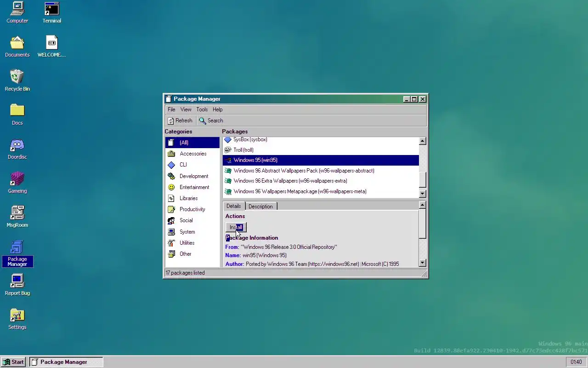Image resolution: width=588 pixels, height=368 pixels.
Task: Open the File menu
Action: (171, 109)
